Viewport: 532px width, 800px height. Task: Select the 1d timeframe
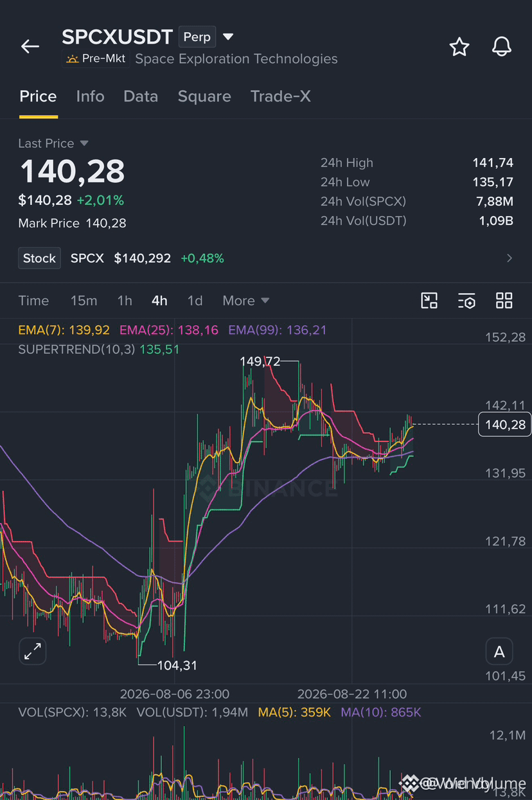[195, 301]
